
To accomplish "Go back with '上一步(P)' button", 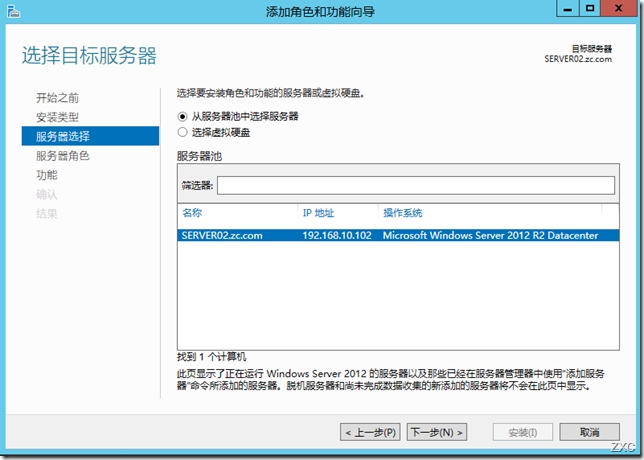I will (x=370, y=432).
